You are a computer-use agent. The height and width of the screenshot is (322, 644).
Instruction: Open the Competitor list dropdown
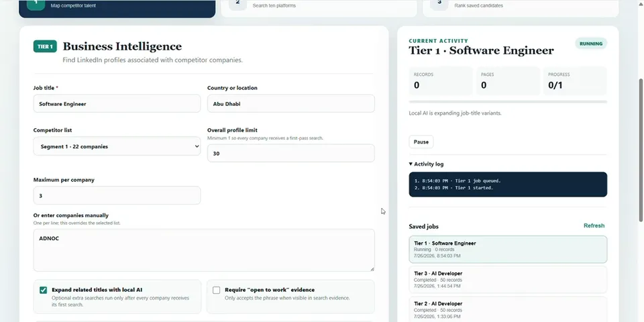pos(117,146)
